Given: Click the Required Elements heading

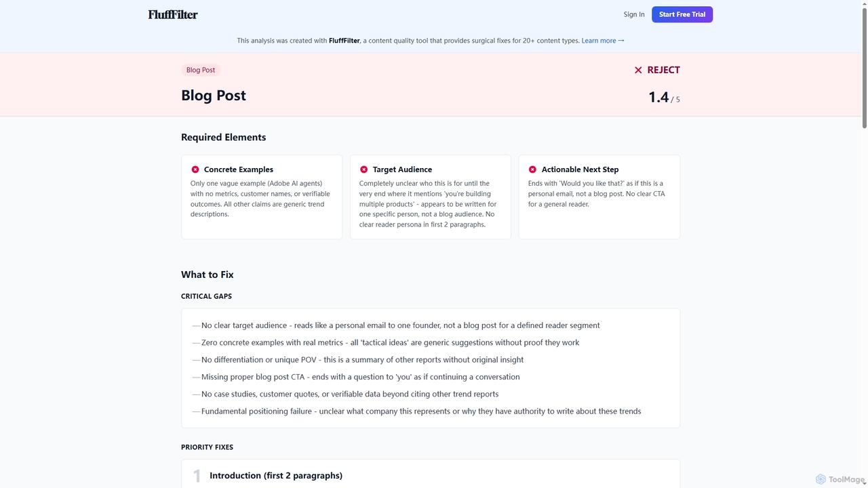Looking at the screenshot, I should point(223,137).
